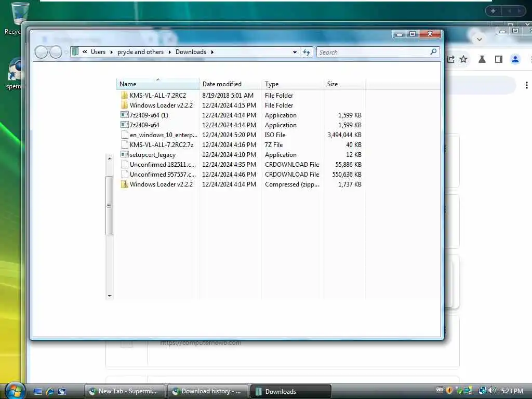Click the search magnifier icon in Explorer
Viewport: 532px width, 399px height.
[433, 51]
